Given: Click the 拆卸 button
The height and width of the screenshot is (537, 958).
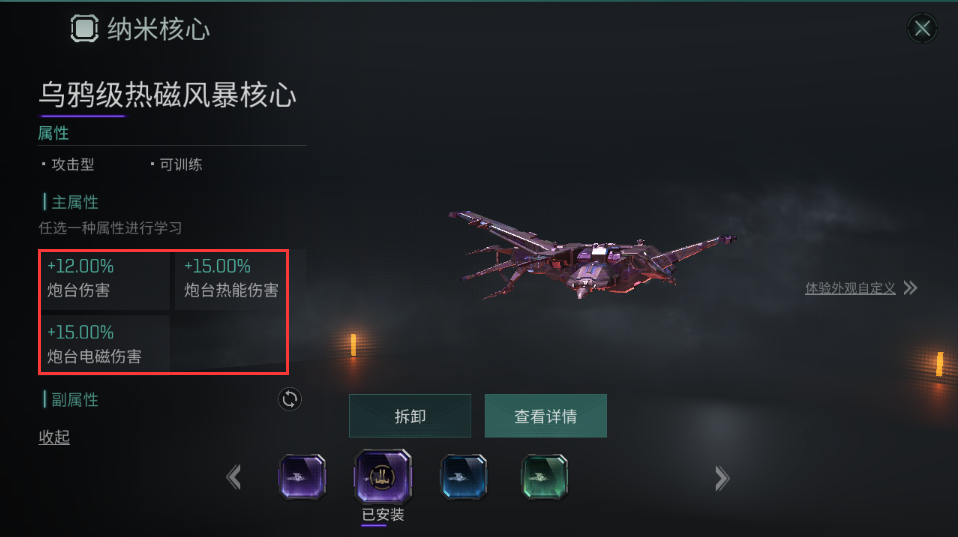Looking at the screenshot, I should coord(410,416).
